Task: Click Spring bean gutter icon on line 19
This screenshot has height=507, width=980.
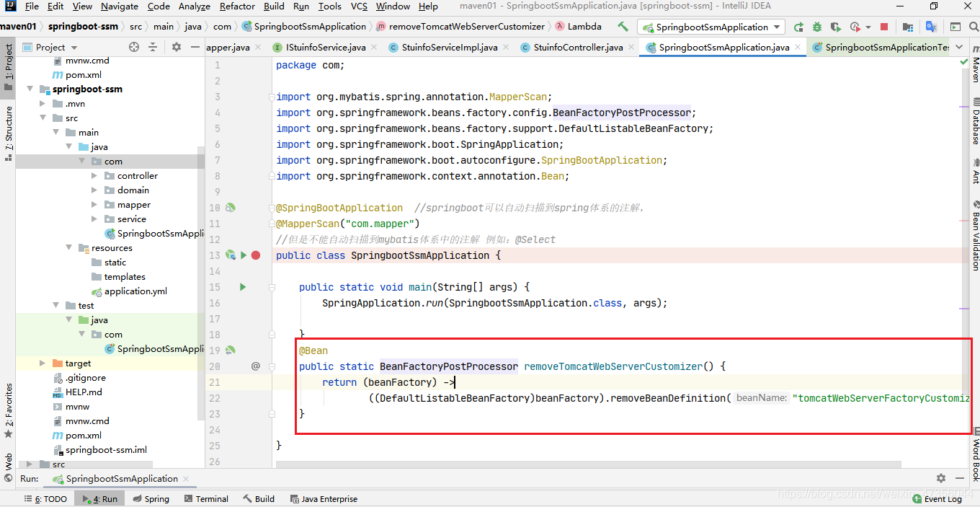Action: [231, 351]
